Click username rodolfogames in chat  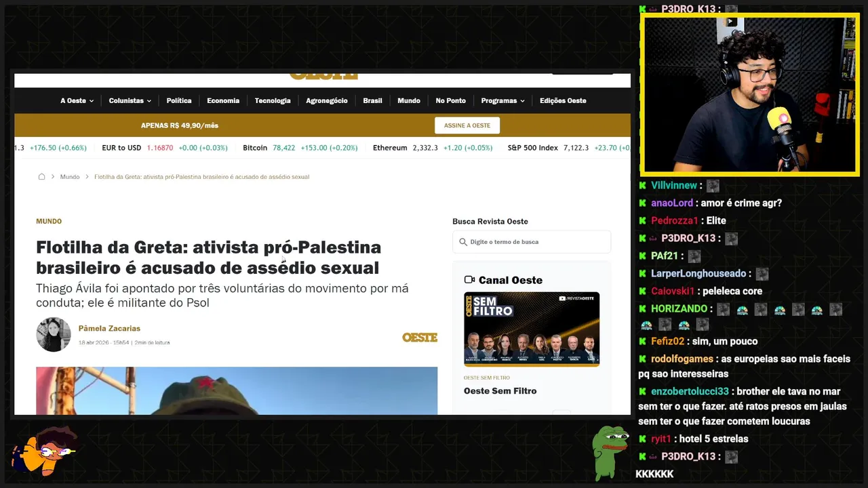(682, 359)
